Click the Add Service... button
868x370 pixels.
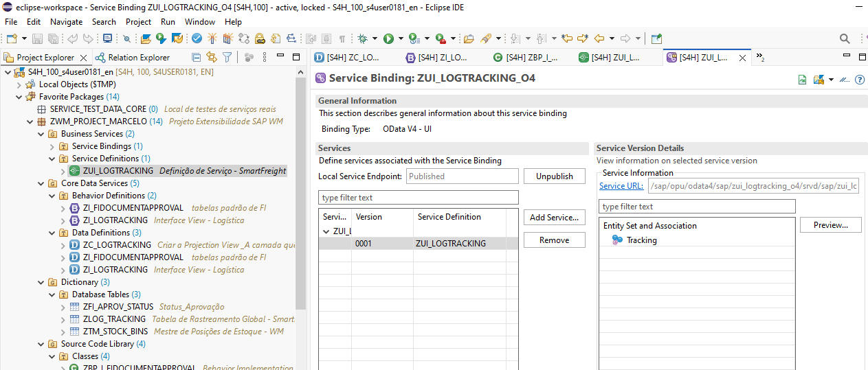pos(554,218)
